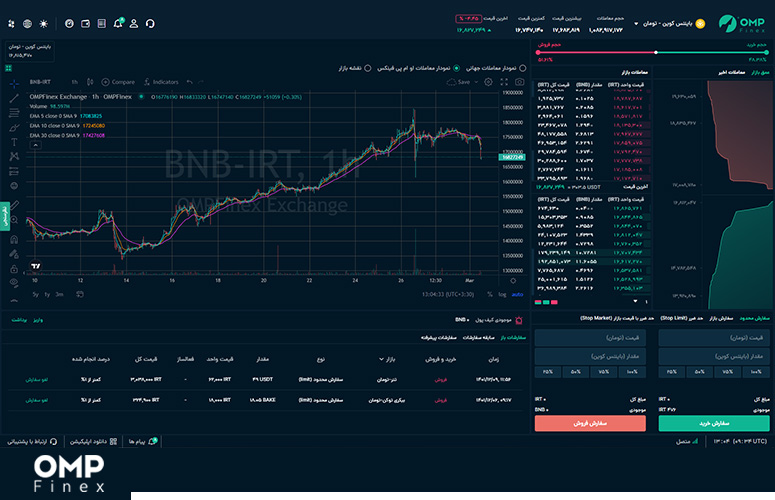Viewport: 775px width, 500px height.
Task: Choose 100% on the sell amount selector
Action: click(x=632, y=372)
